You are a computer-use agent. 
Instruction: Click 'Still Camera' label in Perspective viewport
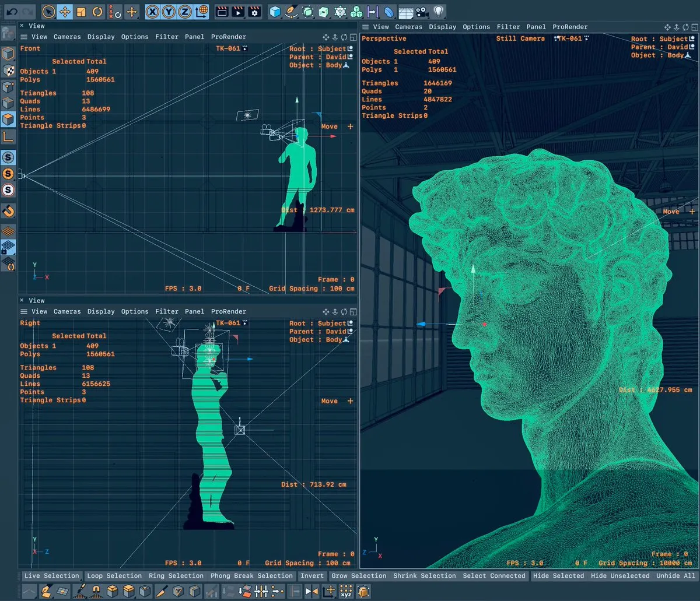coord(520,38)
